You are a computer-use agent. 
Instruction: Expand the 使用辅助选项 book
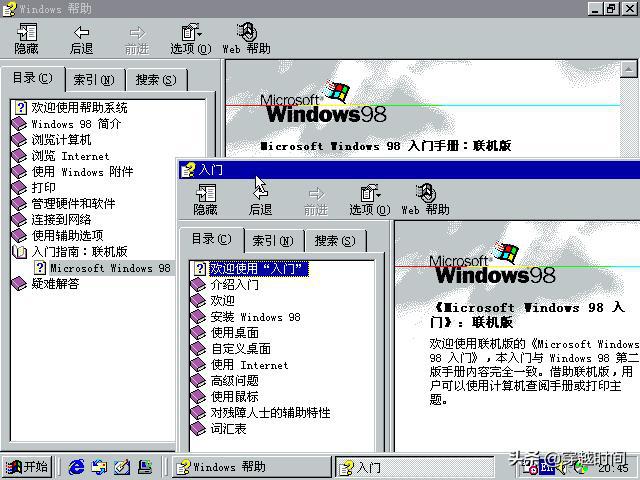tap(58, 236)
